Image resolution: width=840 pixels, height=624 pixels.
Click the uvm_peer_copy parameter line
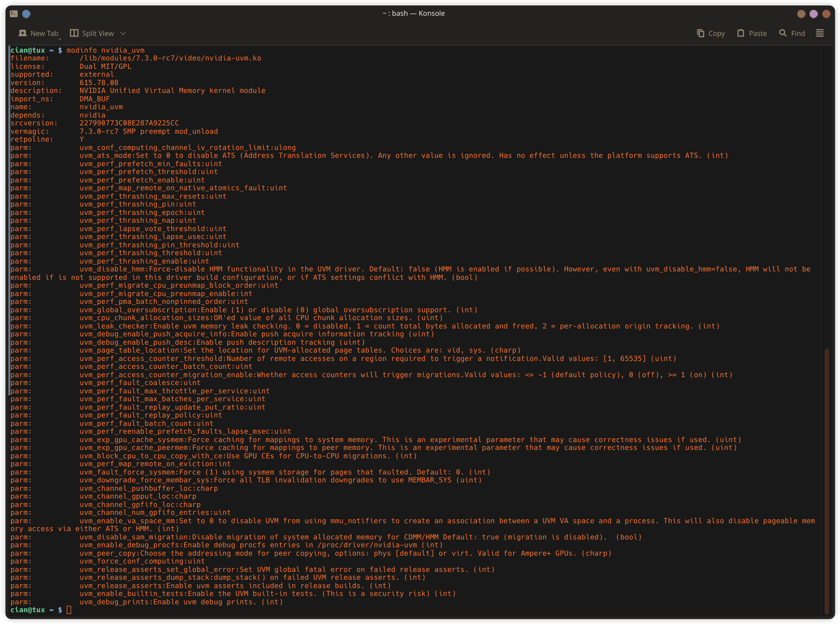tap(346, 553)
